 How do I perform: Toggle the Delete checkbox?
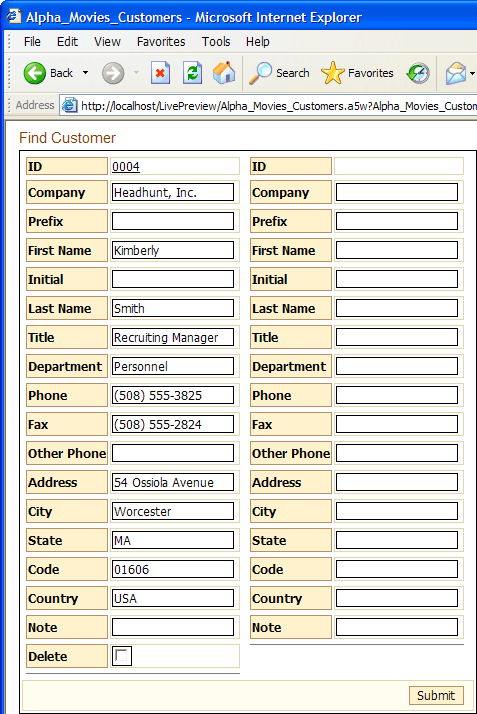point(122,656)
